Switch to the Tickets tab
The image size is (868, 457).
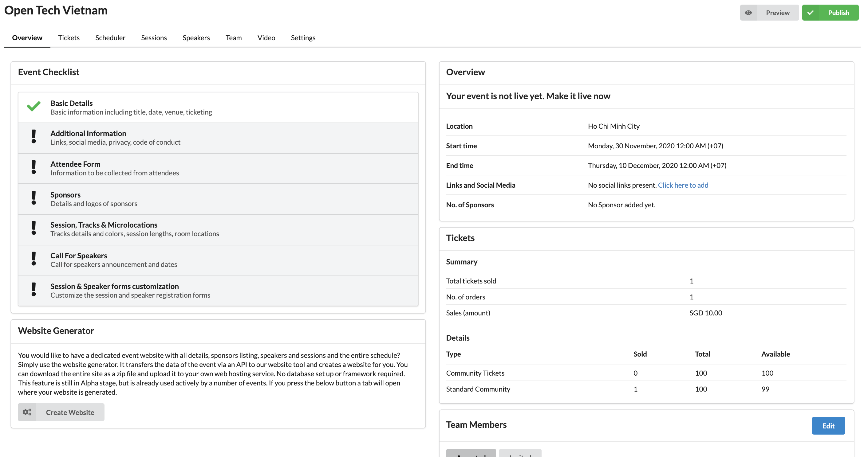[x=69, y=38]
